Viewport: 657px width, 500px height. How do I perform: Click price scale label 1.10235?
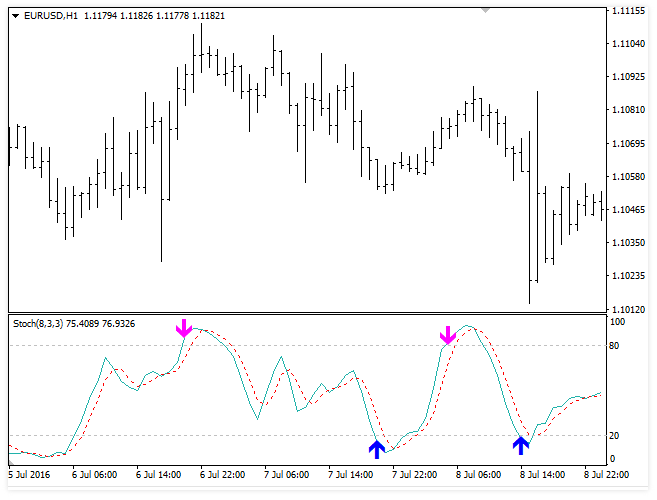pyautogui.click(x=629, y=276)
